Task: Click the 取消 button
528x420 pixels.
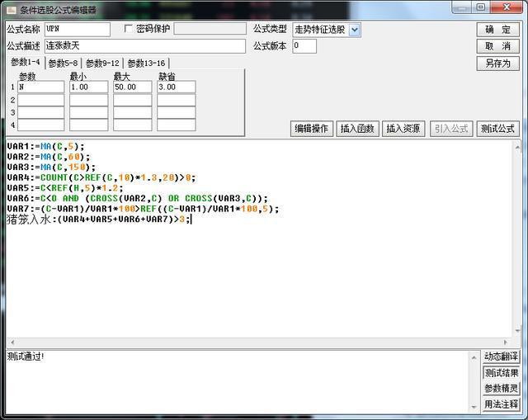Action: point(497,46)
